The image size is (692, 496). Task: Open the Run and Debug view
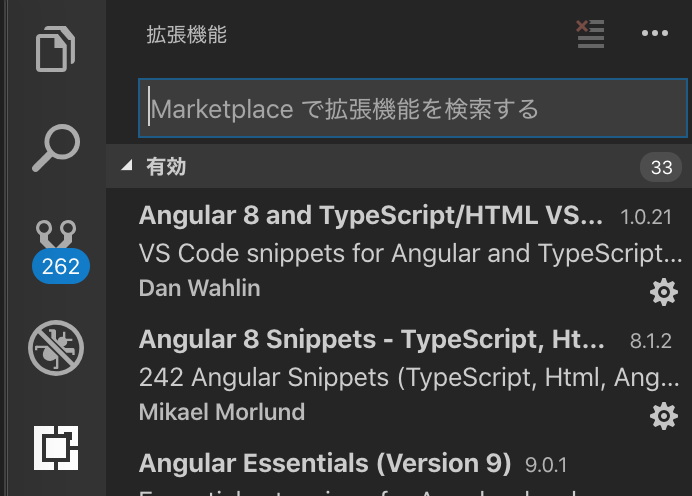point(56,348)
